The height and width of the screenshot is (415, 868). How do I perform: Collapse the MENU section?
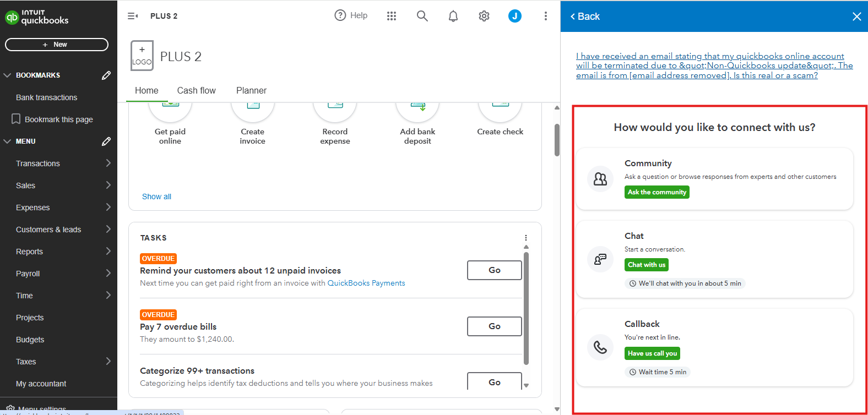tap(7, 141)
